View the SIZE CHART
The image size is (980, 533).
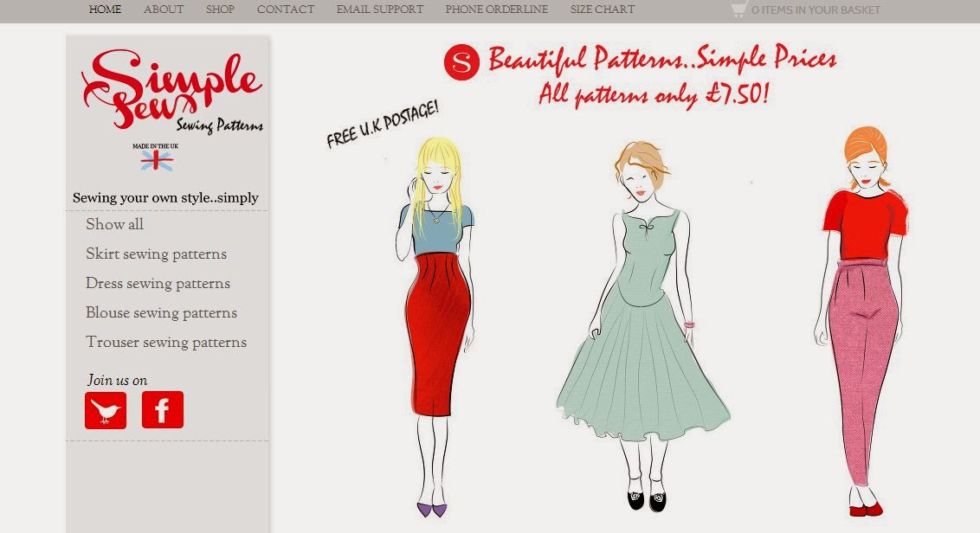click(x=603, y=10)
